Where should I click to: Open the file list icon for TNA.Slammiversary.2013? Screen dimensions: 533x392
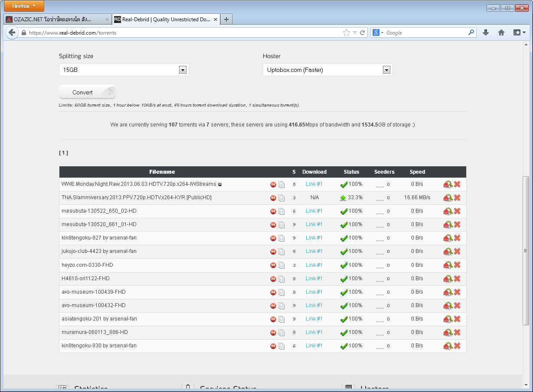pyautogui.click(x=281, y=198)
